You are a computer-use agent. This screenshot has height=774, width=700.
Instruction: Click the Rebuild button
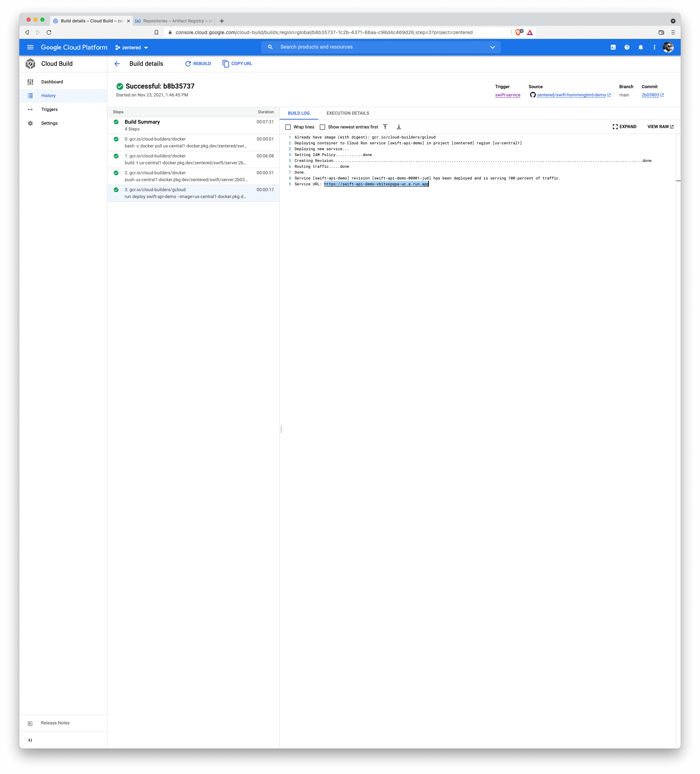click(x=198, y=63)
